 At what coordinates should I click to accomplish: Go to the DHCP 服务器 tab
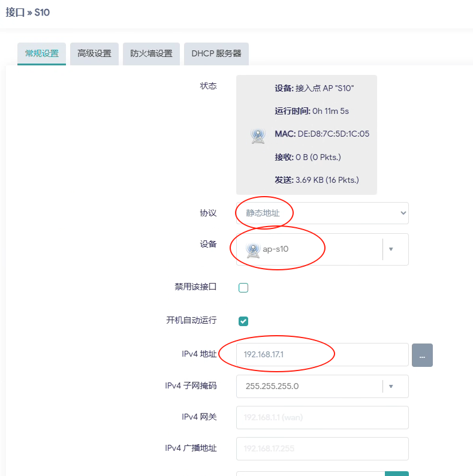click(216, 53)
